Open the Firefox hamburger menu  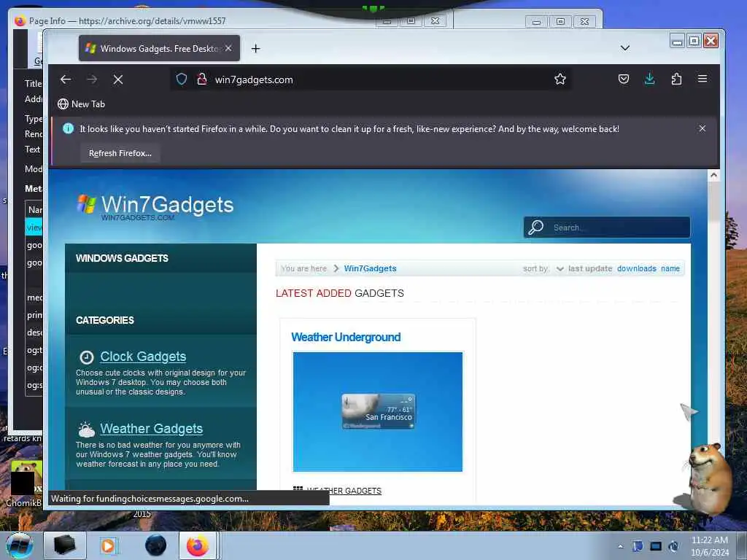703,79
